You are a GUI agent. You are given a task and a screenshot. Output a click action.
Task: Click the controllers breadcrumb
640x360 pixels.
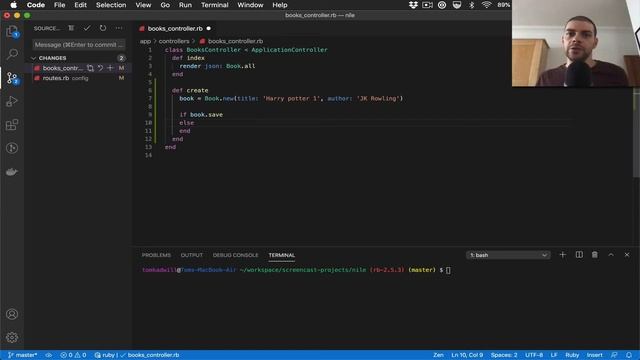174,41
